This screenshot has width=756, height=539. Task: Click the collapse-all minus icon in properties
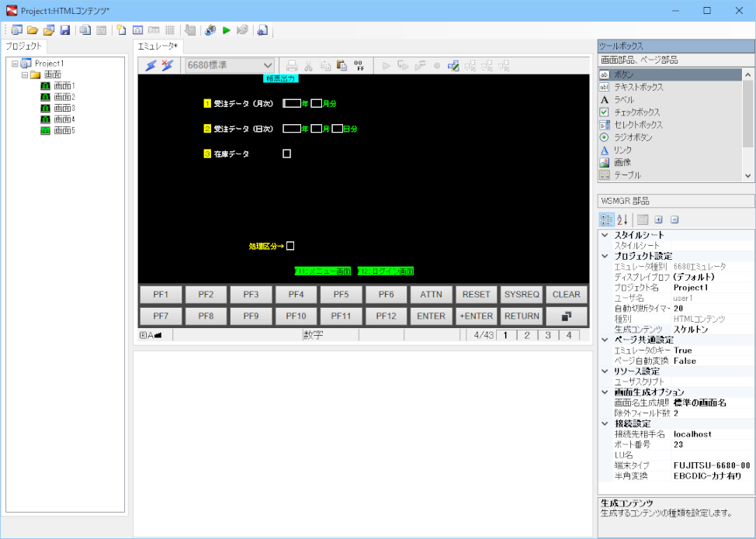tap(675, 219)
